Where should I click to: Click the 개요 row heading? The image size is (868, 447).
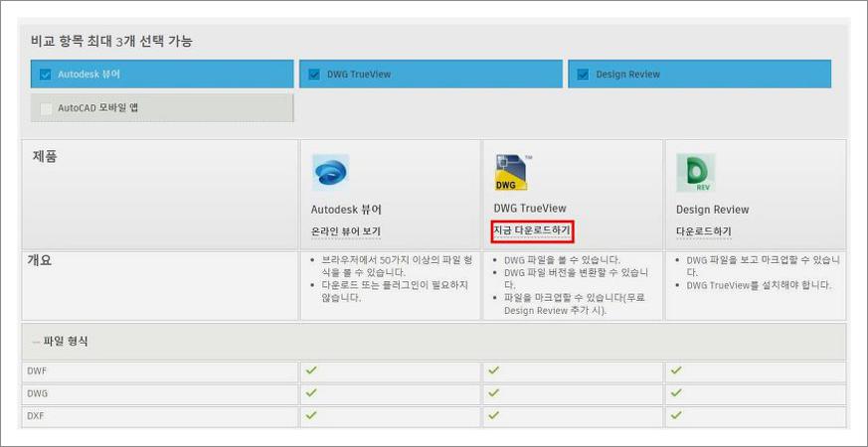(40, 260)
